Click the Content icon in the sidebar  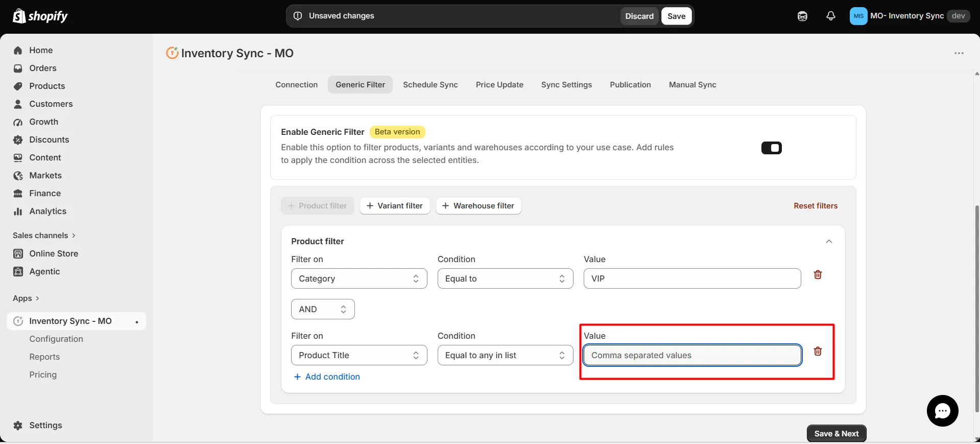coord(18,157)
